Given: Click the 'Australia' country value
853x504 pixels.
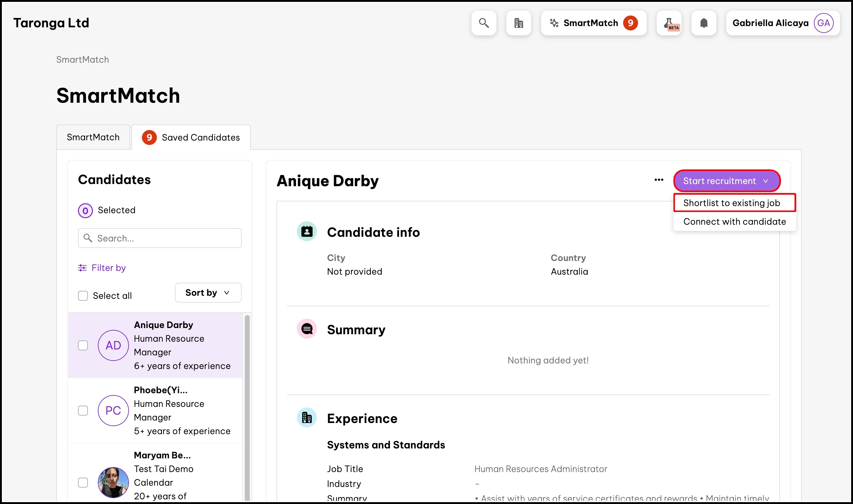Looking at the screenshot, I should pos(569,272).
